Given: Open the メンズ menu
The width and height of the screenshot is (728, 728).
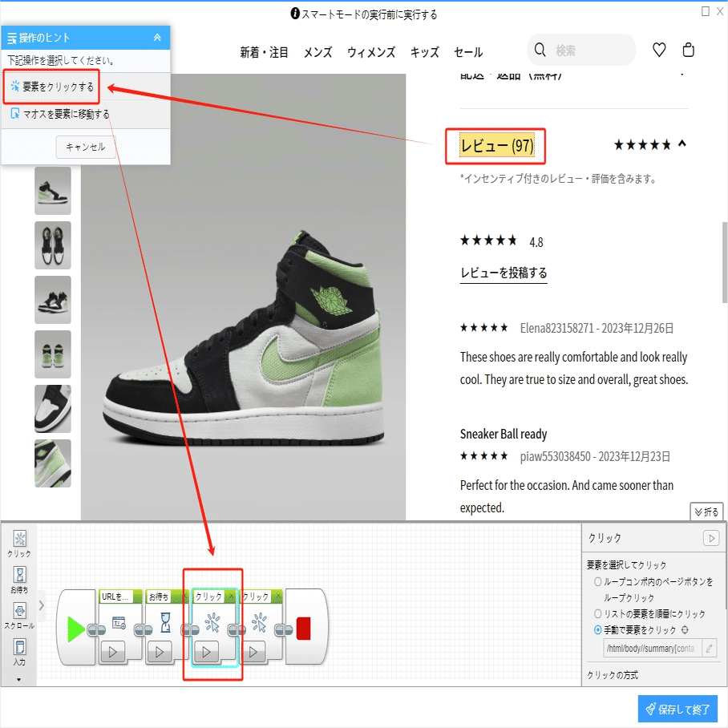Looking at the screenshot, I should pyautogui.click(x=318, y=52).
